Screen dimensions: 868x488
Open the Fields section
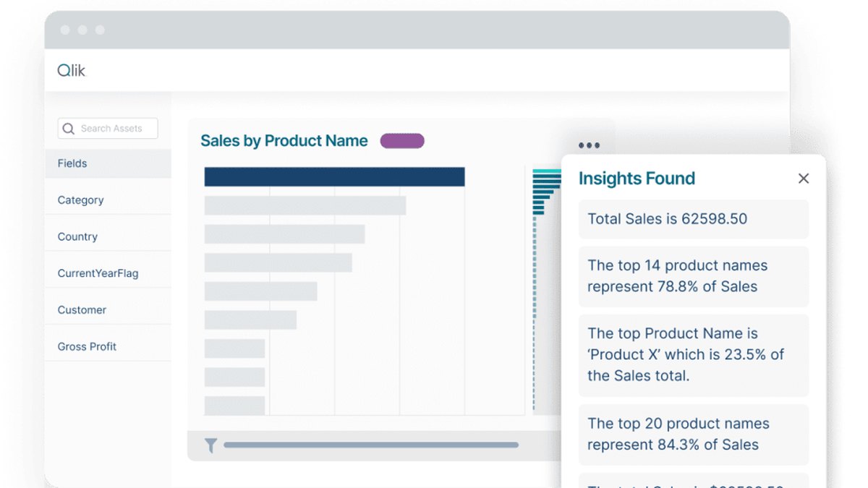(x=108, y=163)
